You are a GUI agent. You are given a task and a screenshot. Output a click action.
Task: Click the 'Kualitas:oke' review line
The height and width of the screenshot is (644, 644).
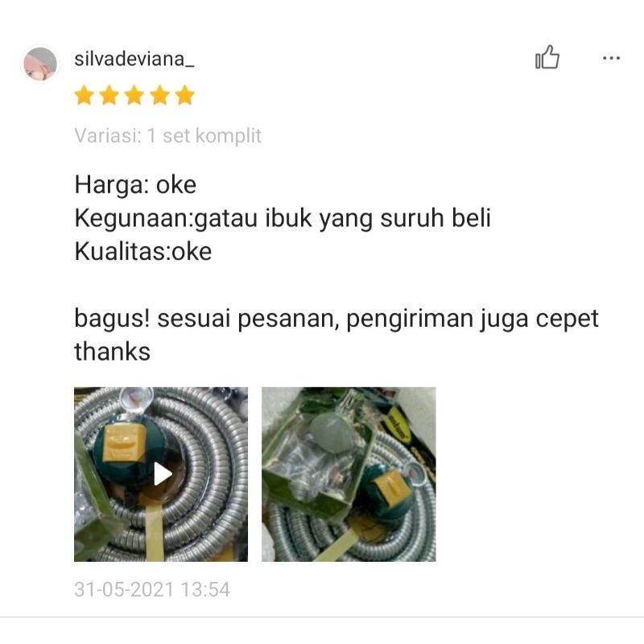(143, 251)
